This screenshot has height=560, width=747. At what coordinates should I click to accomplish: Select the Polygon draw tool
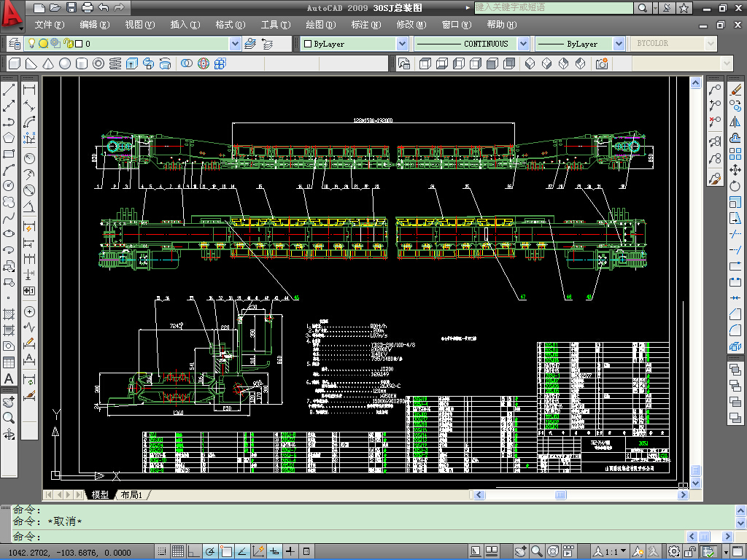pyautogui.click(x=9, y=138)
